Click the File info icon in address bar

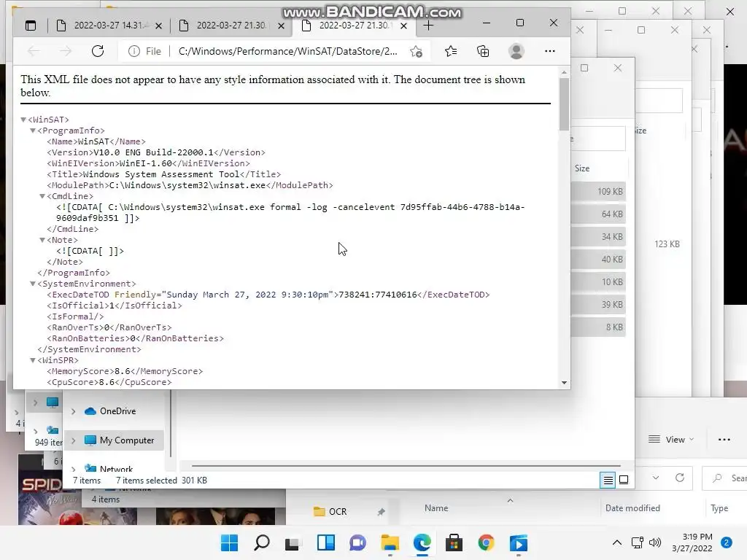(x=134, y=51)
